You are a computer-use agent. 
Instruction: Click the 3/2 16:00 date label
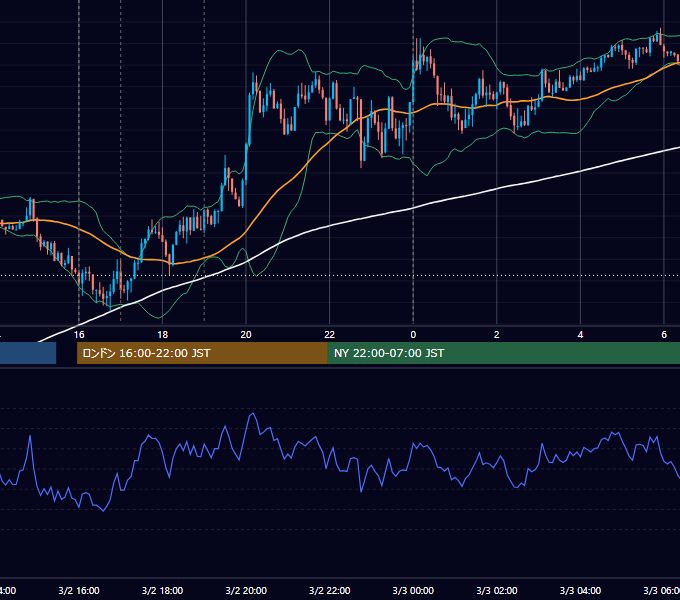pyautogui.click(x=79, y=590)
